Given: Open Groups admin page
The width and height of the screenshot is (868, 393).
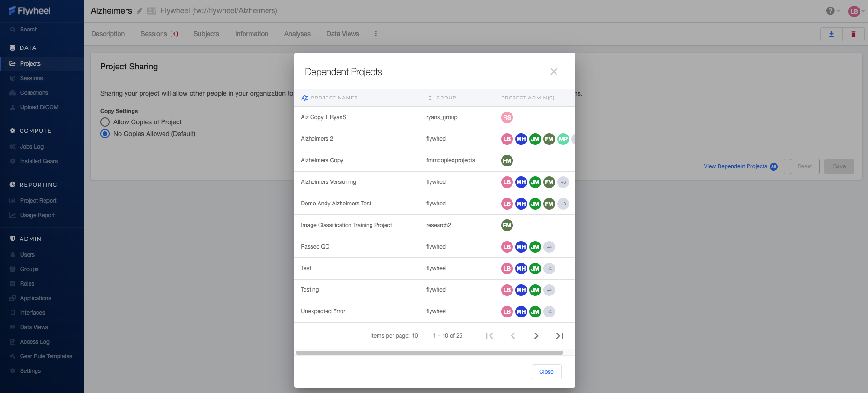Looking at the screenshot, I should pyautogui.click(x=29, y=269).
